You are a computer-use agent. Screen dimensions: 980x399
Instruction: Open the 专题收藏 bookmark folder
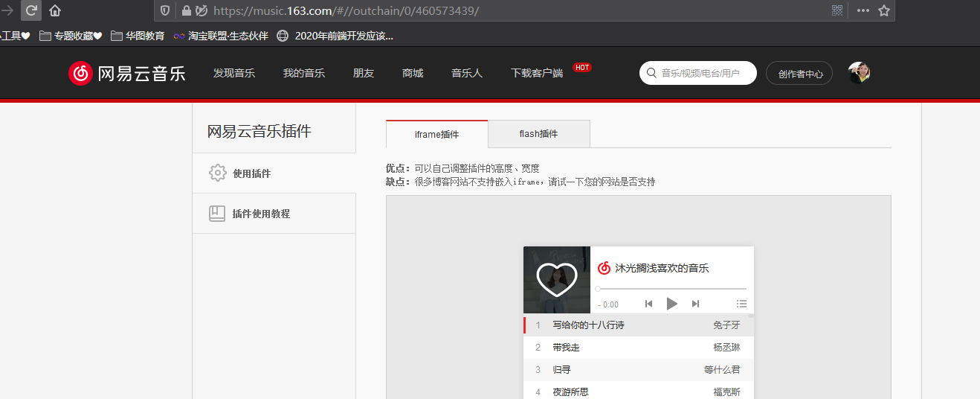tap(71, 36)
